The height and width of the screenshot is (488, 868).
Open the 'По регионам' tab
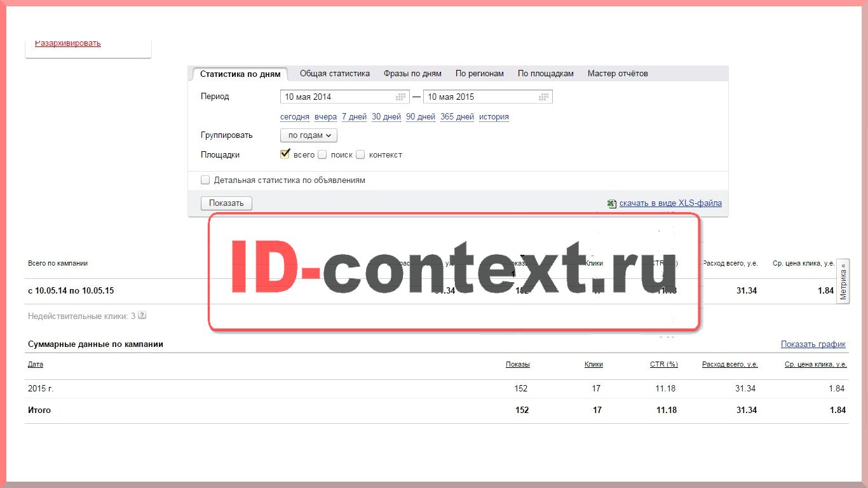click(x=480, y=73)
